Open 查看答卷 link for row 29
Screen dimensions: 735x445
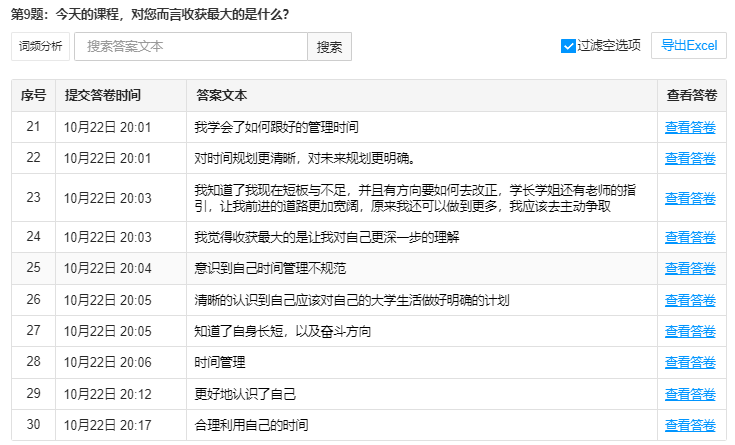click(690, 394)
